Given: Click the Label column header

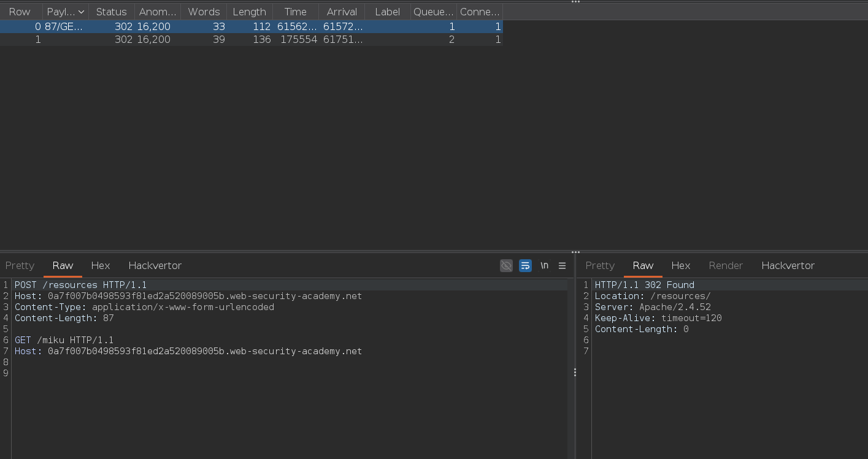Looking at the screenshot, I should pos(388,12).
